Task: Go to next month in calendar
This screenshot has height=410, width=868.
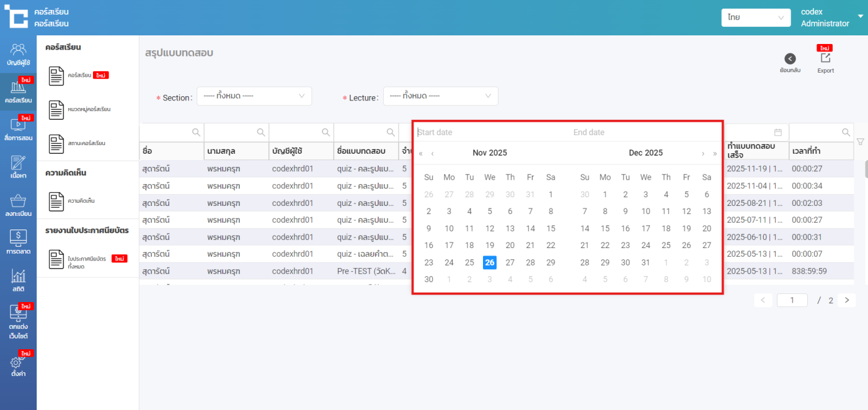Action: pyautogui.click(x=703, y=153)
